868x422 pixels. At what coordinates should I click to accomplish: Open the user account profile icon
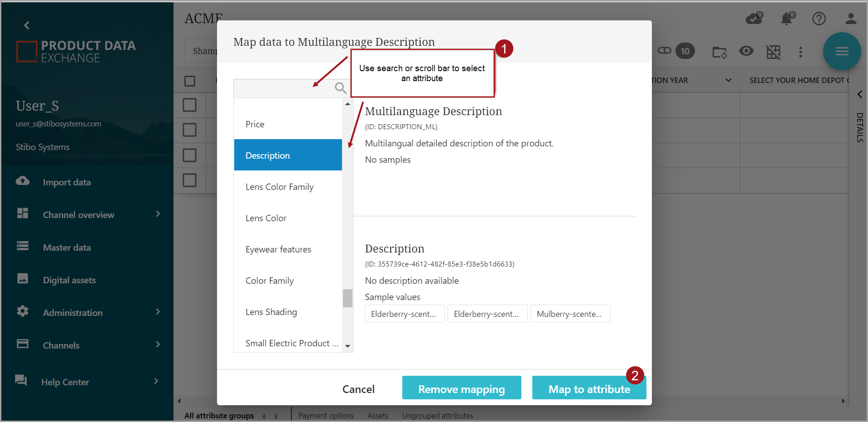pyautogui.click(x=850, y=19)
